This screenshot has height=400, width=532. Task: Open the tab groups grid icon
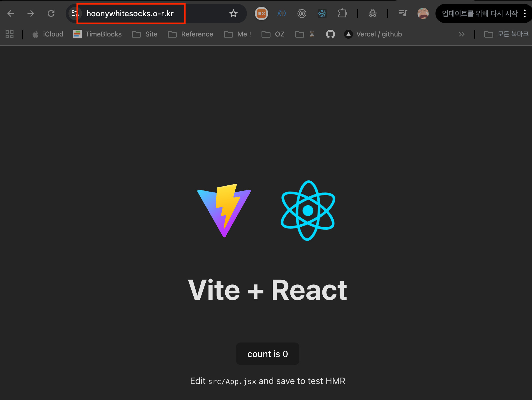(10, 34)
